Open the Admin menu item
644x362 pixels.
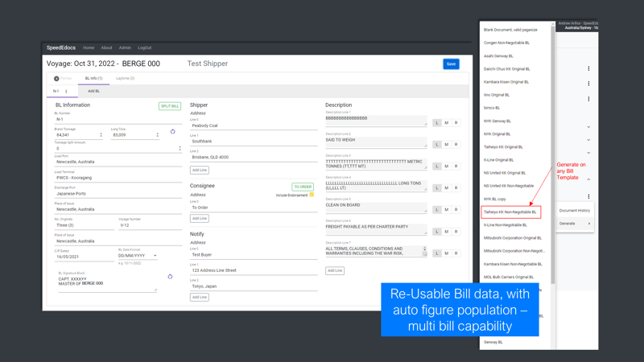click(125, 47)
